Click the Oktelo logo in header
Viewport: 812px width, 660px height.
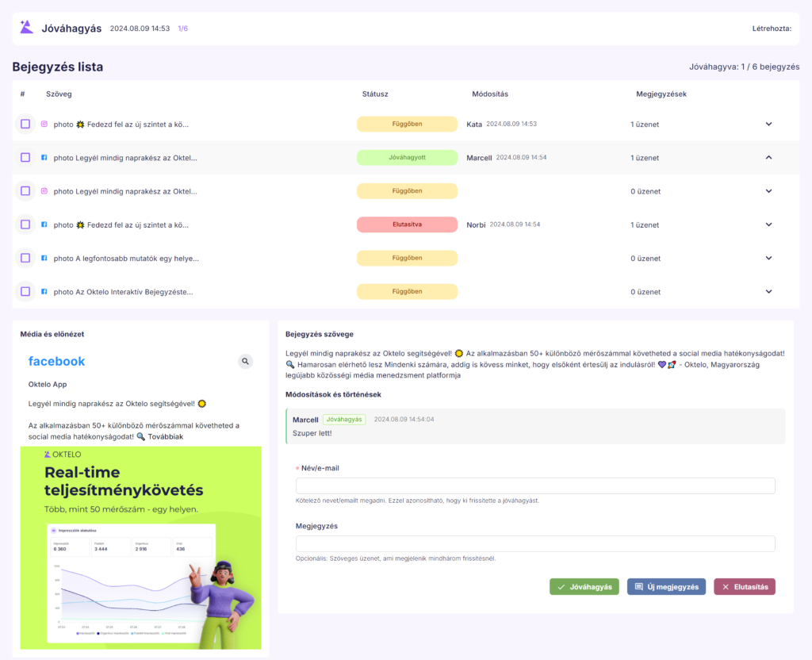click(x=26, y=28)
